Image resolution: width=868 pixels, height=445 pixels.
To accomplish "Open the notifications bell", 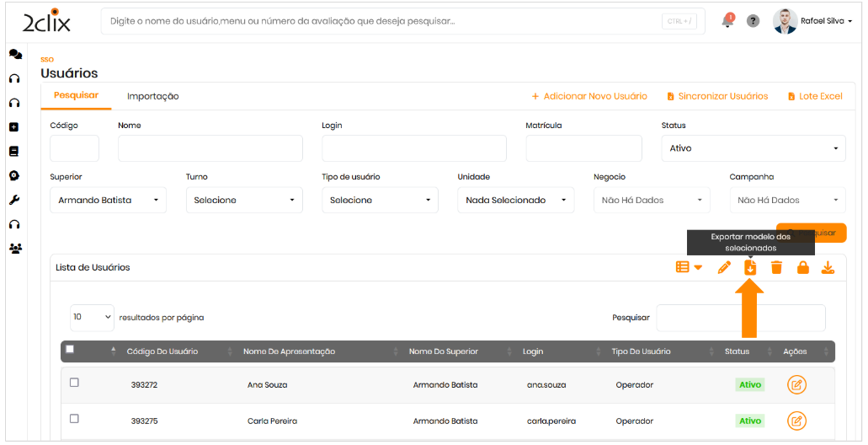I will pyautogui.click(x=727, y=21).
